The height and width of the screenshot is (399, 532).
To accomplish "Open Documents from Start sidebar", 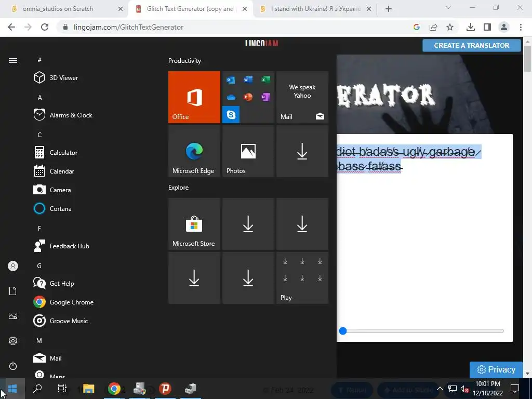I will point(13,291).
